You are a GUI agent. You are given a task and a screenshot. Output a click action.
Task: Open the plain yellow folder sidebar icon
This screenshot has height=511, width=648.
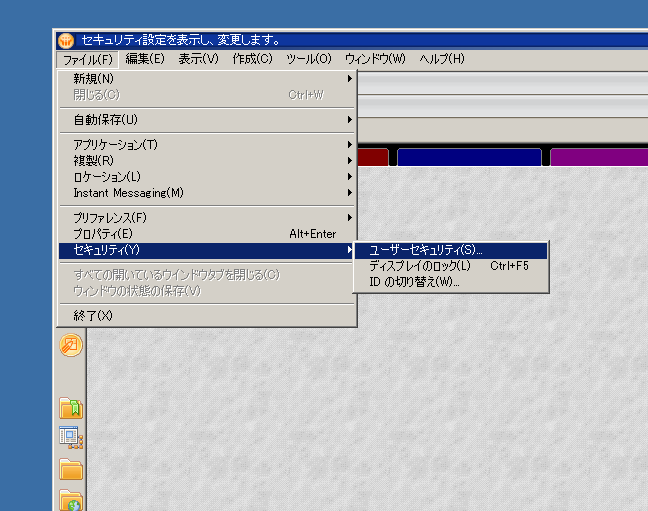(x=71, y=469)
